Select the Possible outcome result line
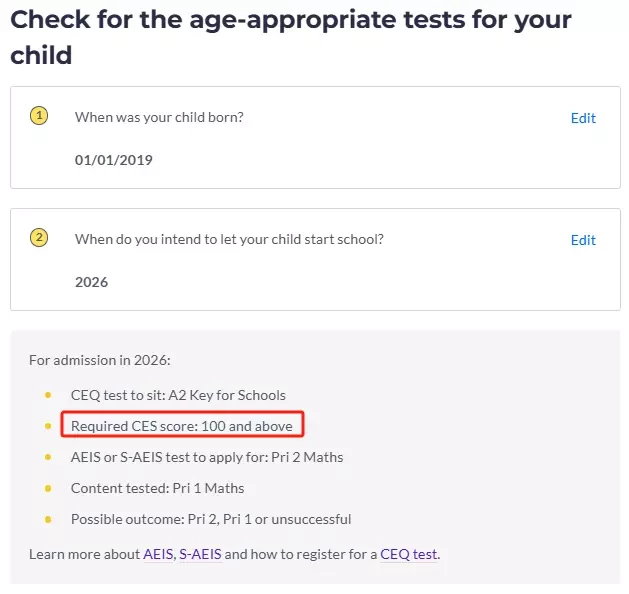The height and width of the screenshot is (594, 629). click(x=211, y=519)
